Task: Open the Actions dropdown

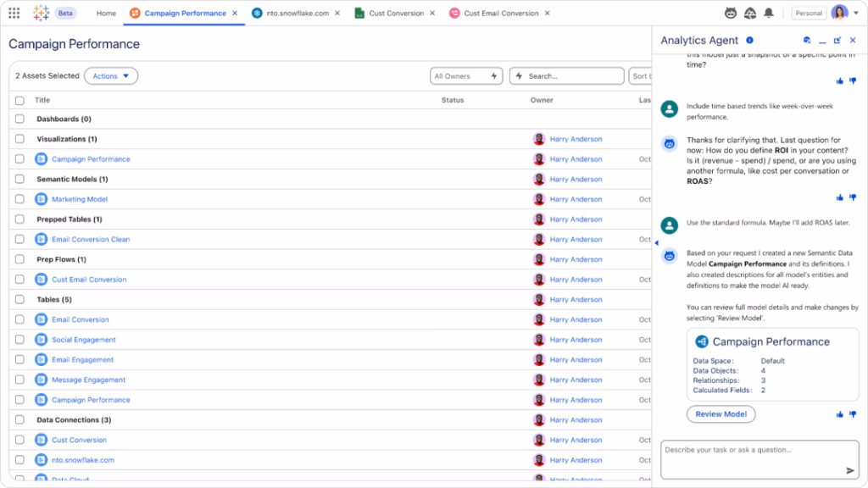Action: pos(111,76)
